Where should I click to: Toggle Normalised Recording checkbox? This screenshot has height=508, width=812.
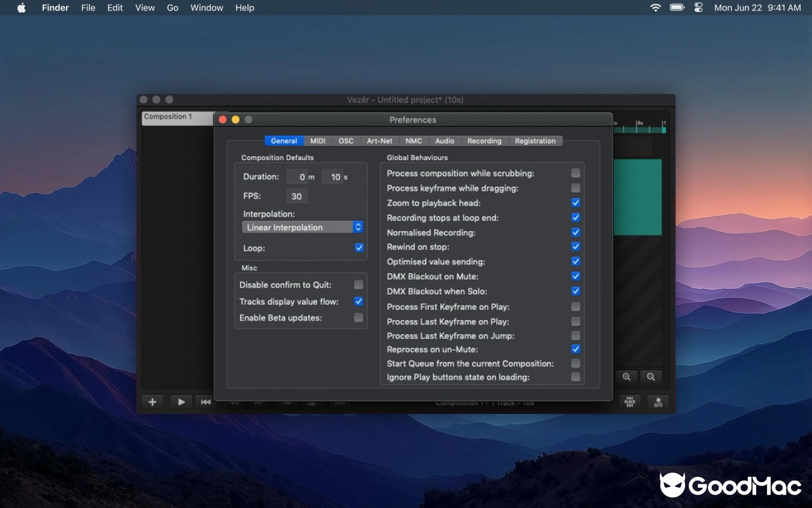click(575, 232)
